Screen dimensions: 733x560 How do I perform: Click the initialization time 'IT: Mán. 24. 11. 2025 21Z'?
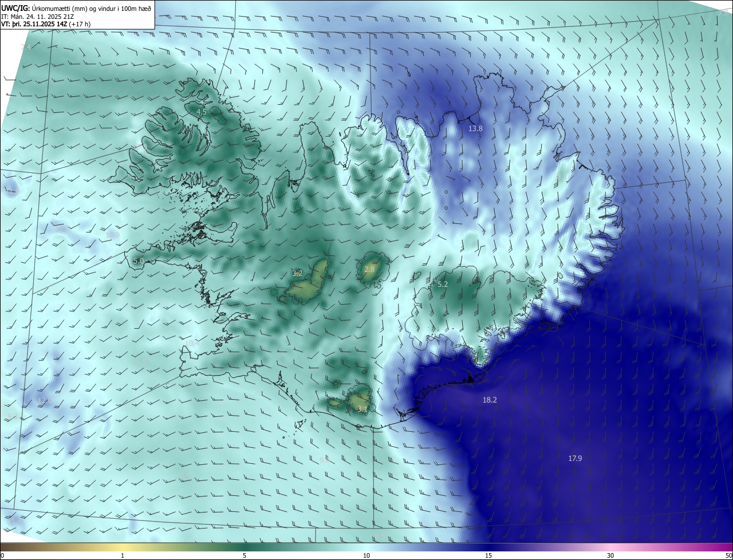(x=39, y=16)
